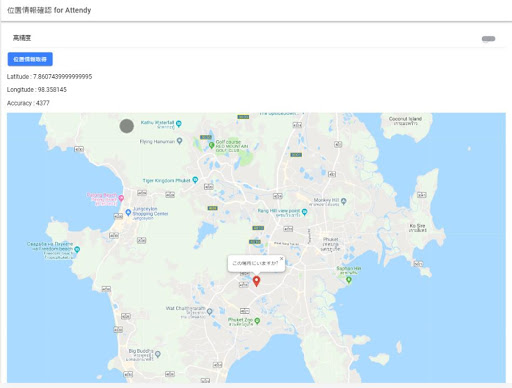Click Freedom Beach map marker
The width and height of the screenshot is (512, 388).
tap(77, 249)
